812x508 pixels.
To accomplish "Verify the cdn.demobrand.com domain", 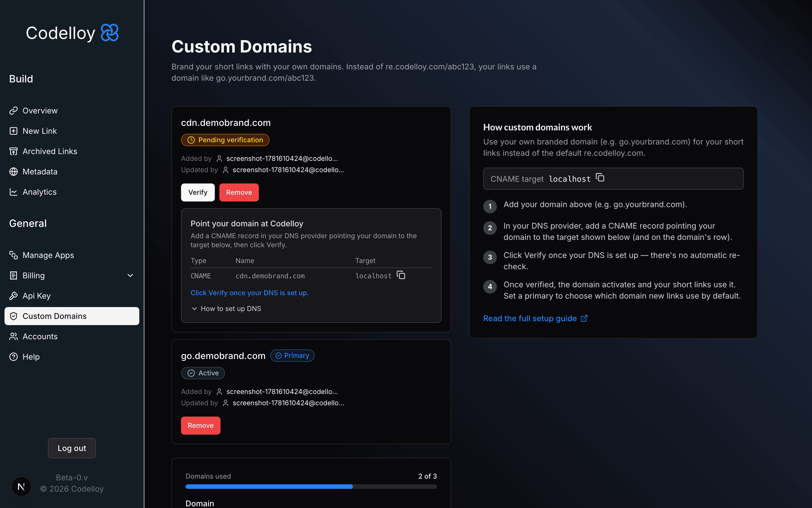I will [198, 192].
